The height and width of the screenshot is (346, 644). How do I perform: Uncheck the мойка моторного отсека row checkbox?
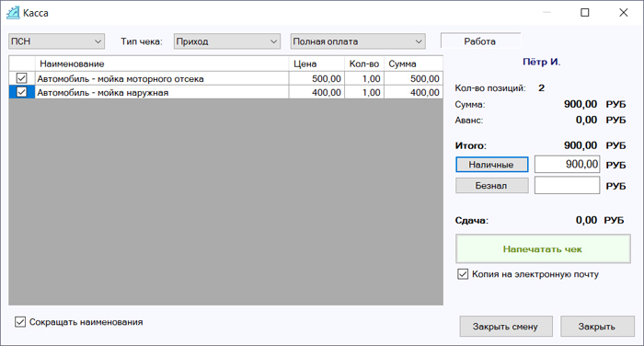click(x=21, y=78)
